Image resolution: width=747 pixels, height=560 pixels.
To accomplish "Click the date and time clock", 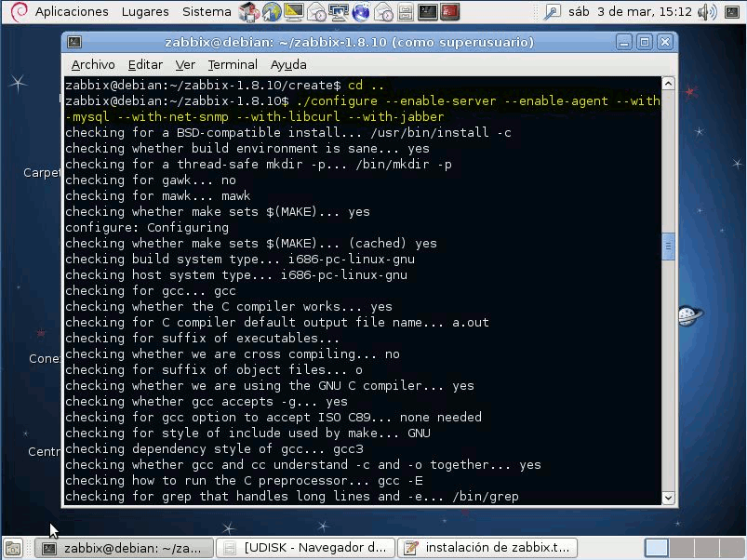I will click(x=644, y=12).
